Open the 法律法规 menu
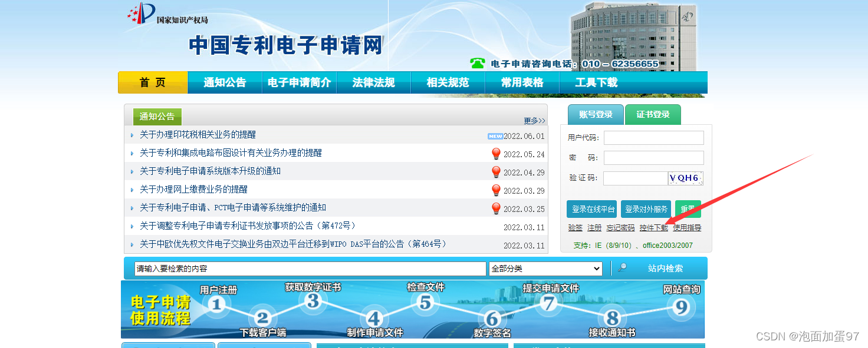The height and width of the screenshot is (348, 868). (373, 82)
